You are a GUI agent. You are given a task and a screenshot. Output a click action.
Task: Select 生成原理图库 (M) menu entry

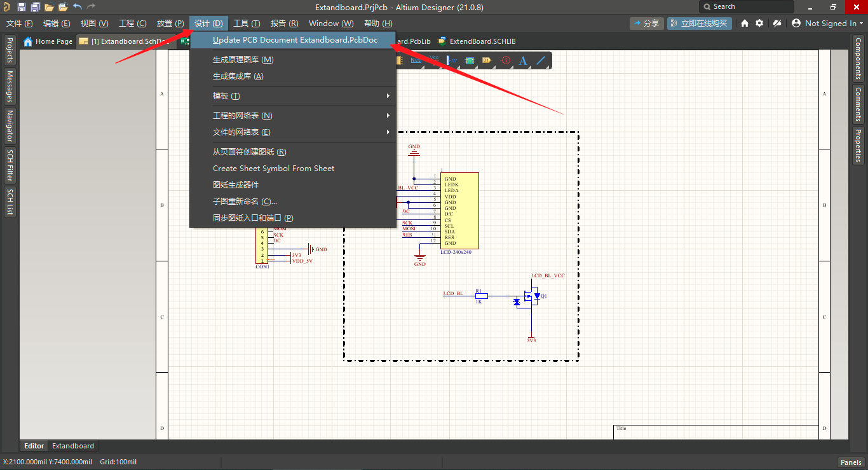293,60
